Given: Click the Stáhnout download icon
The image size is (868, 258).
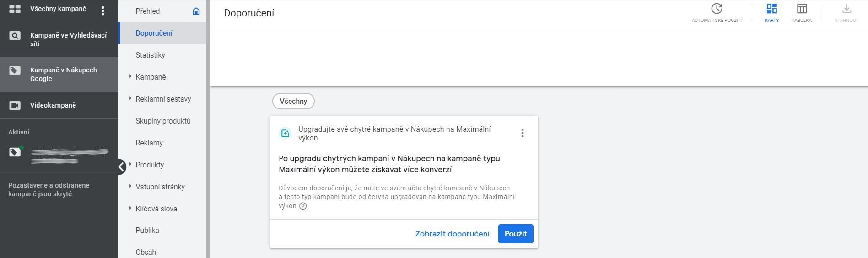Looking at the screenshot, I should [846, 9].
